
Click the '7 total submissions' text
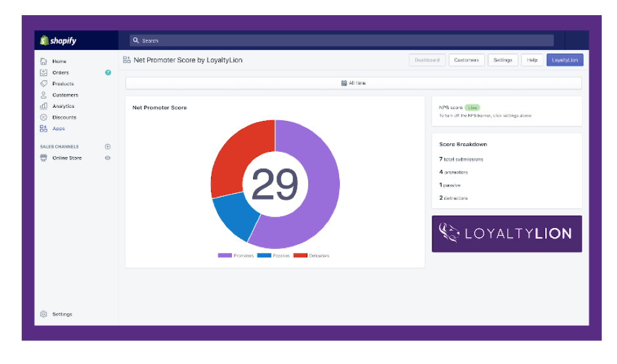[461, 159]
